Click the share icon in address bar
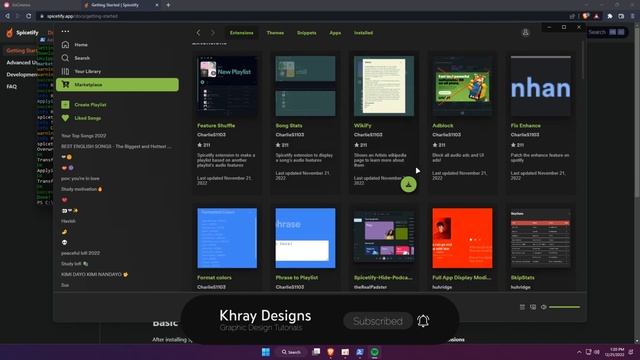 click(572, 16)
